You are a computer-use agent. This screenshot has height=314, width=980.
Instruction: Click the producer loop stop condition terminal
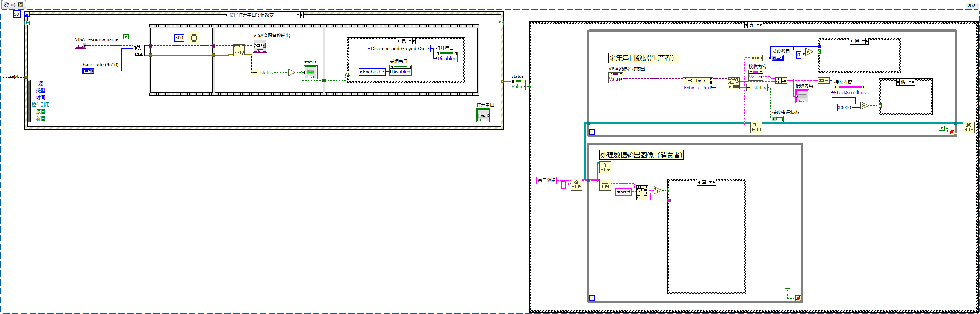(952, 132)
